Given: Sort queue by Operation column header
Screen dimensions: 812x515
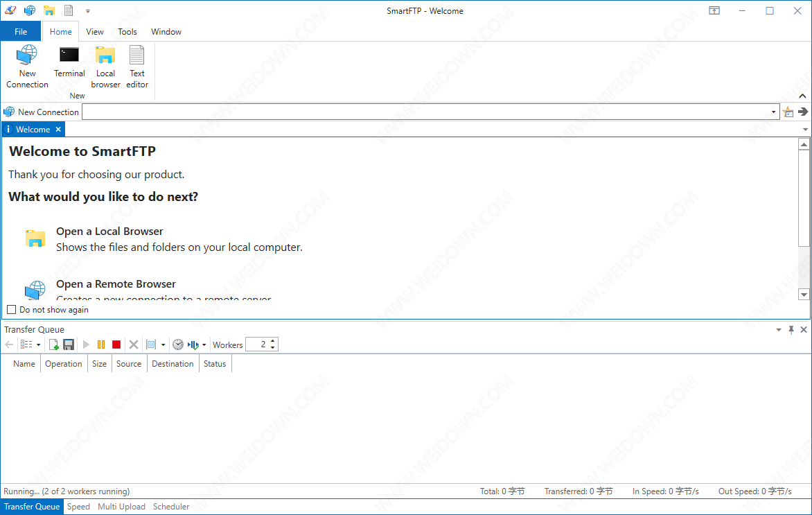Looking at the screenshot, I should [x=64, y=364].
